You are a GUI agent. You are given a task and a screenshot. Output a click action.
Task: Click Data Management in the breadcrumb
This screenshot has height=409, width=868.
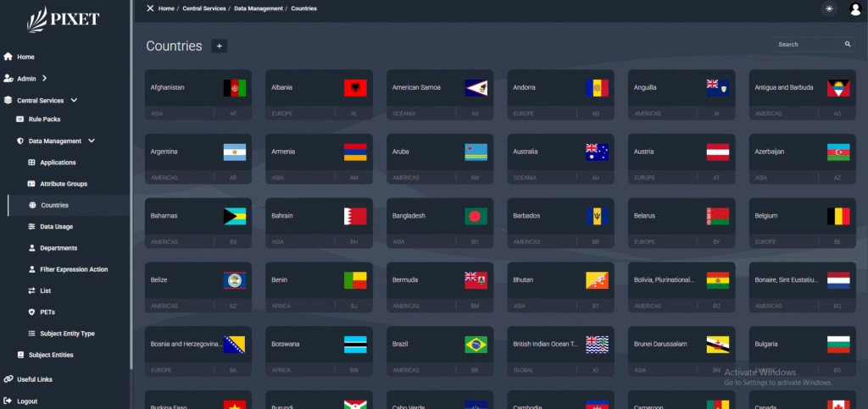259,8
